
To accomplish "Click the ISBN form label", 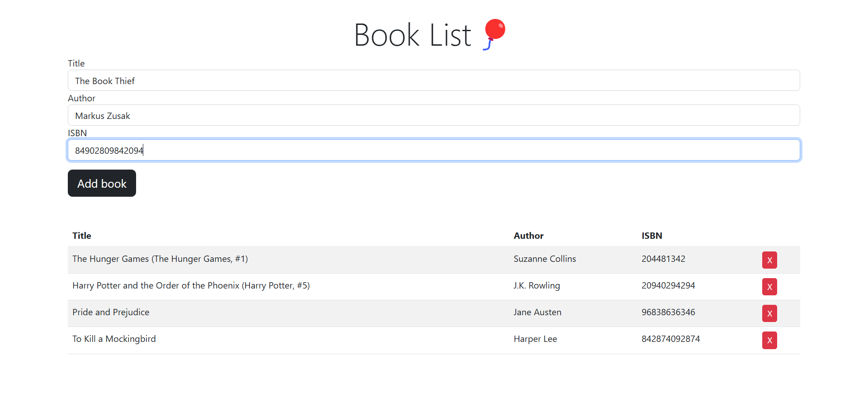I will pyautogui.click(x=77, y=133).
